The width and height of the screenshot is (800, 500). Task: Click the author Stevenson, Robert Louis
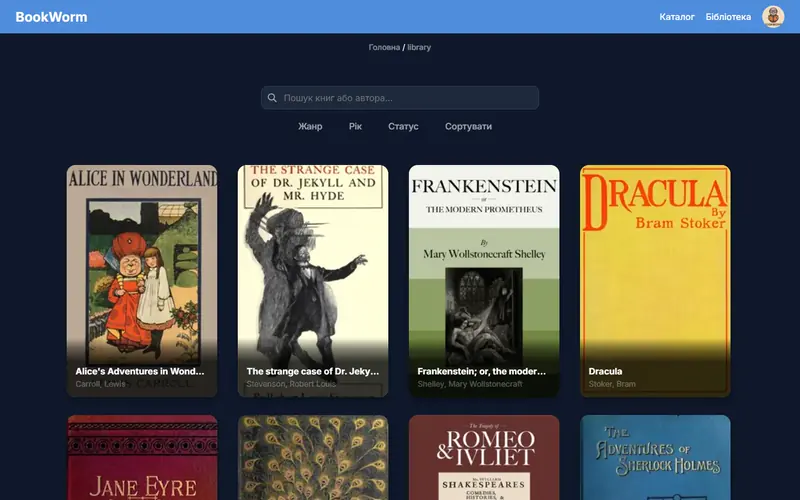pos(291,384)
